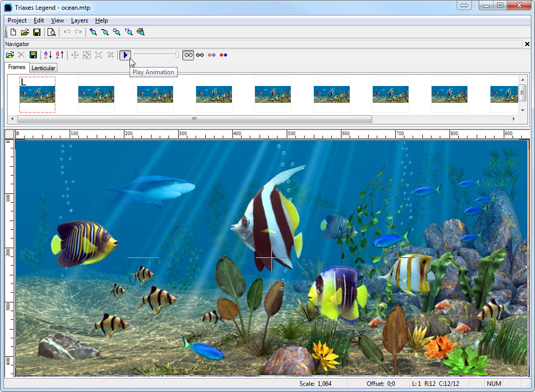Close the Navigator panel with the X
The width and height of the screenshot is (535, 392).
pos(527,44)
